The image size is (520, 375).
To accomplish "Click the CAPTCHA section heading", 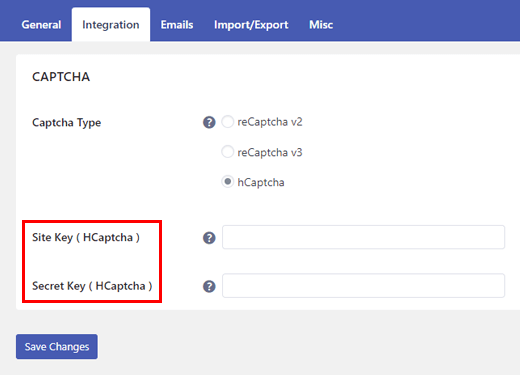I will coord(61,77).
